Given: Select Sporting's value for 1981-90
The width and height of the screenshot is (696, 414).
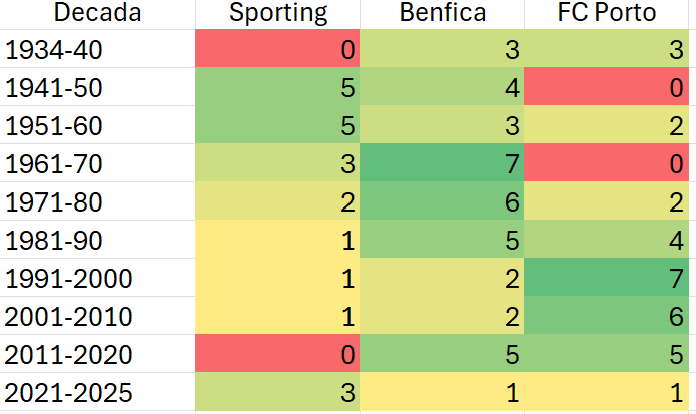Looking at the screenshot, I should click(277, 242).
